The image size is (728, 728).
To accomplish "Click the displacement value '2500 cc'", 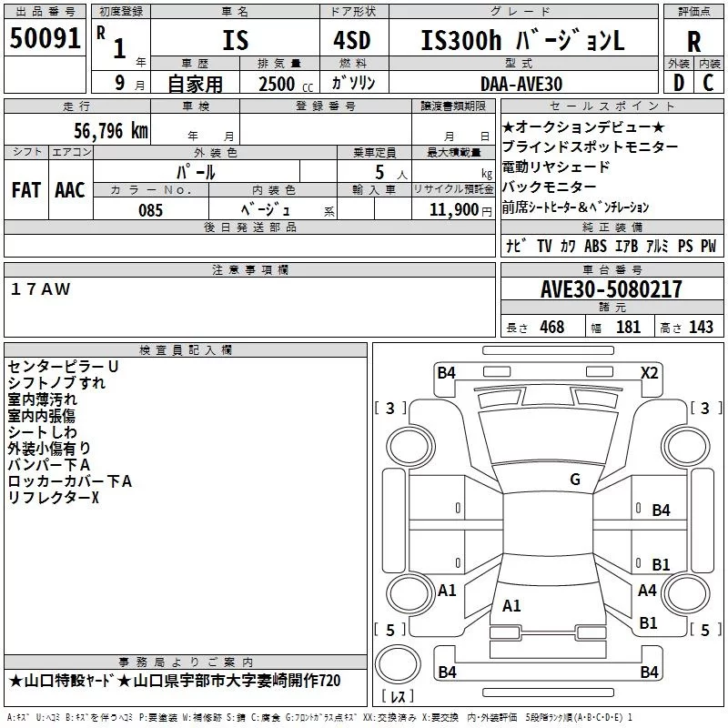I will click(x=286, y=84).
